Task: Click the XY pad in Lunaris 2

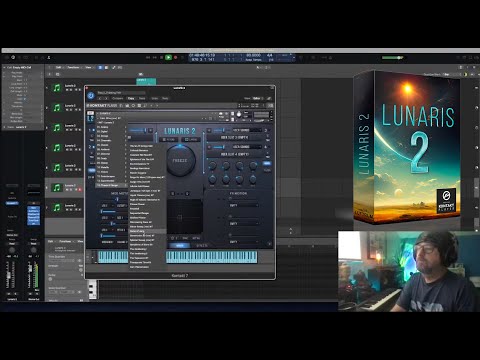Action: (x=184, y=217)
